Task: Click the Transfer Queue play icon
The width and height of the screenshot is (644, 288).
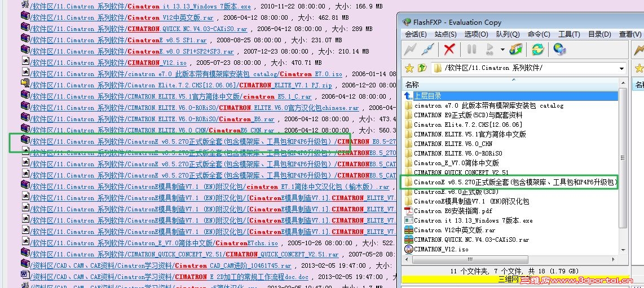Action: [489, 50]
